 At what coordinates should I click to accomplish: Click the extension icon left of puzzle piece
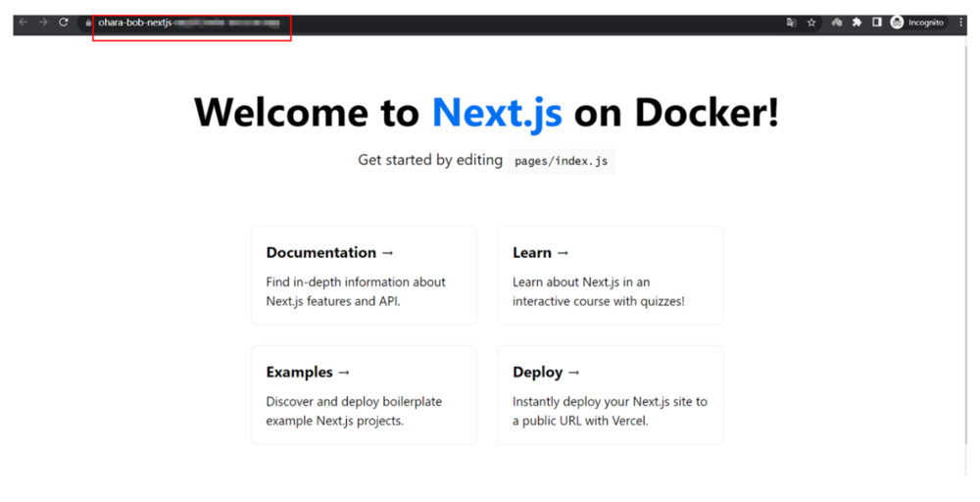pyautogui.click(x=837, y=23)
